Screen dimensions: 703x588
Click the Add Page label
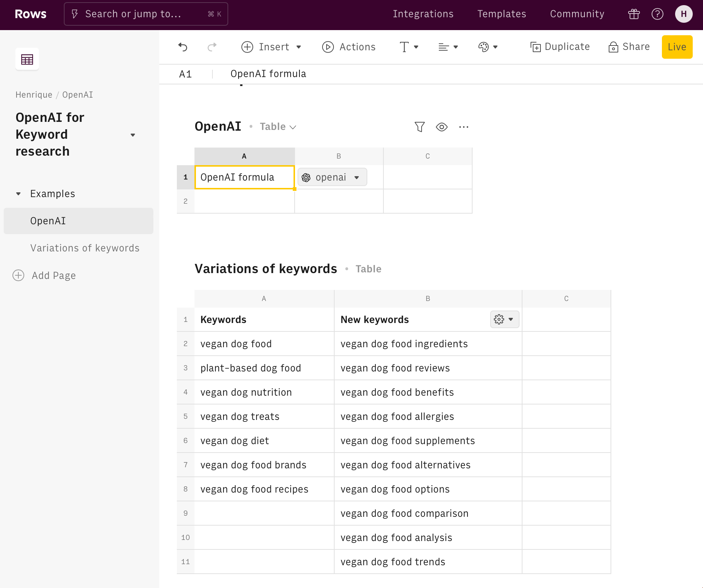[54, 275]
